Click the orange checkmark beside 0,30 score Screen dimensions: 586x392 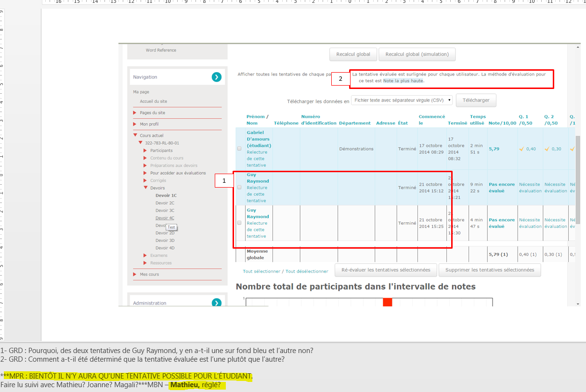coord(547,149)
